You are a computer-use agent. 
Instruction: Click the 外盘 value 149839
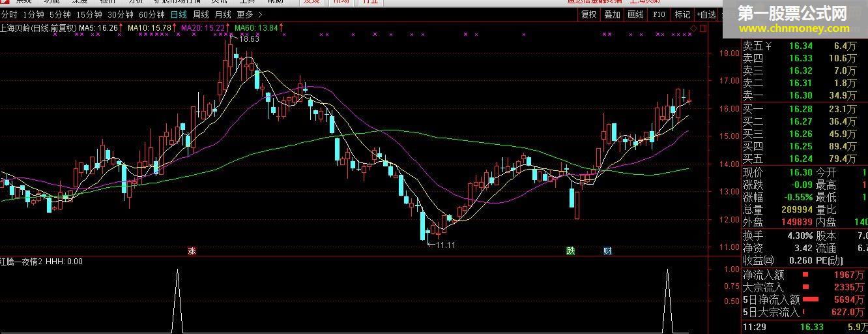(796, 222)
